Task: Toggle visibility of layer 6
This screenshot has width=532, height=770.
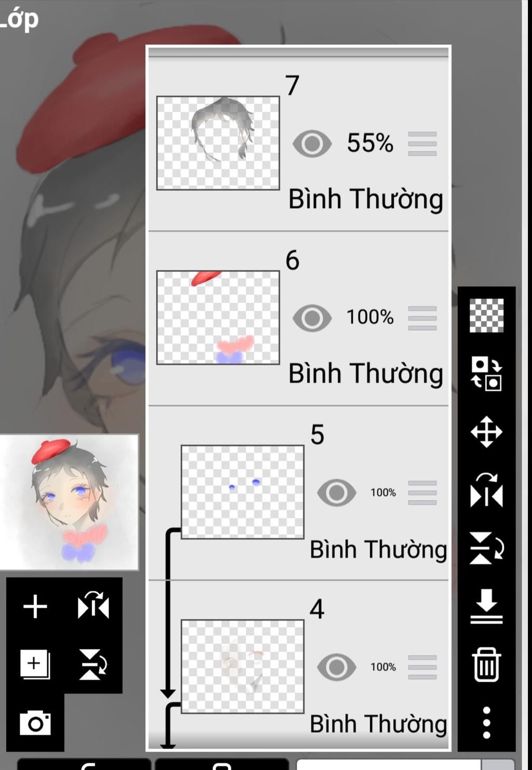Action: click(x=312, y=318)
